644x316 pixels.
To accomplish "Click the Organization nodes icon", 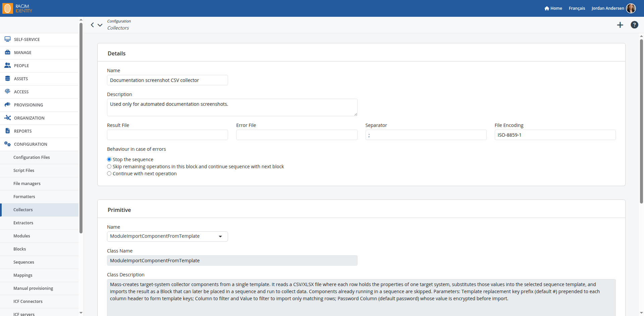I will click(x=7, y=118).
